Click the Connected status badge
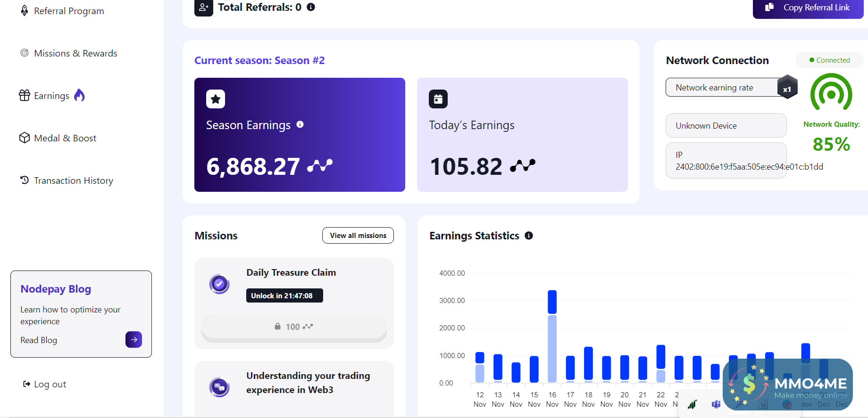The height and width of the screenshot is (418, 868). point(829,60)
